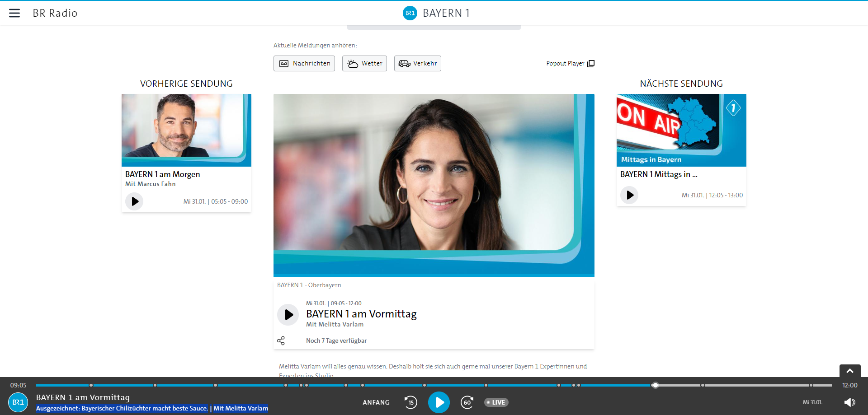Play the Nachrichten news update

coord(304,63)
